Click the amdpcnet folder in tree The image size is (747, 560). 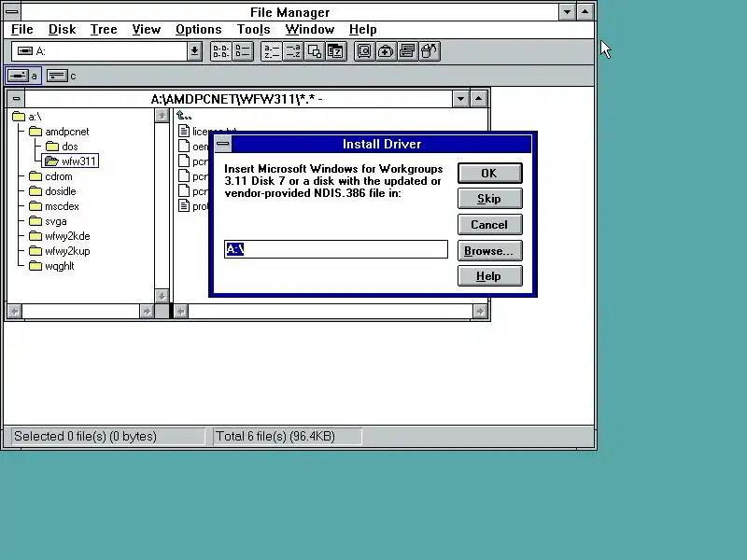pyautogui.click(x=59, y=132)
